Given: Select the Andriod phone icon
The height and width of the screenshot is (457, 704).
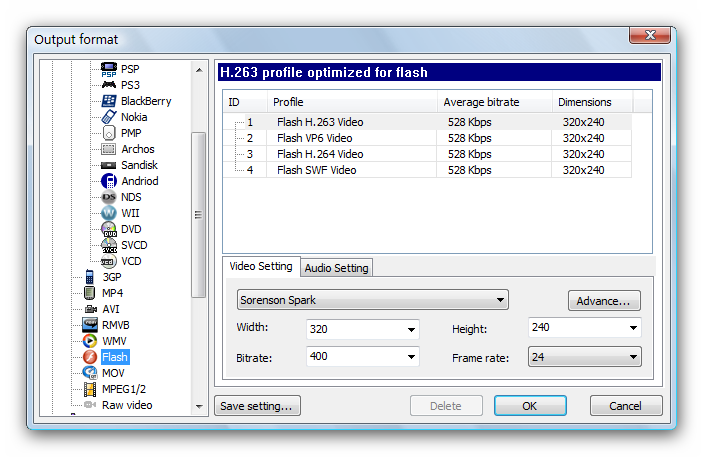Looking at the screenshot, I should pyautogui.click(x=109, y=181).
